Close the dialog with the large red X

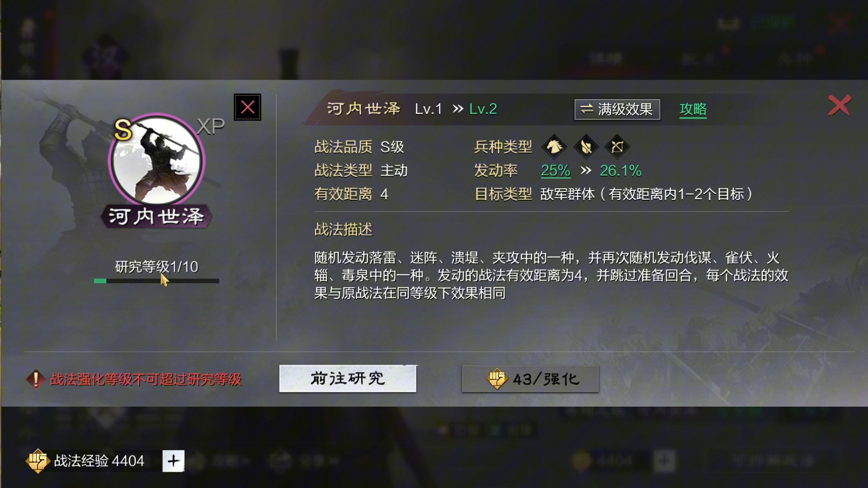pyautogui.click(x=839, y=106)
